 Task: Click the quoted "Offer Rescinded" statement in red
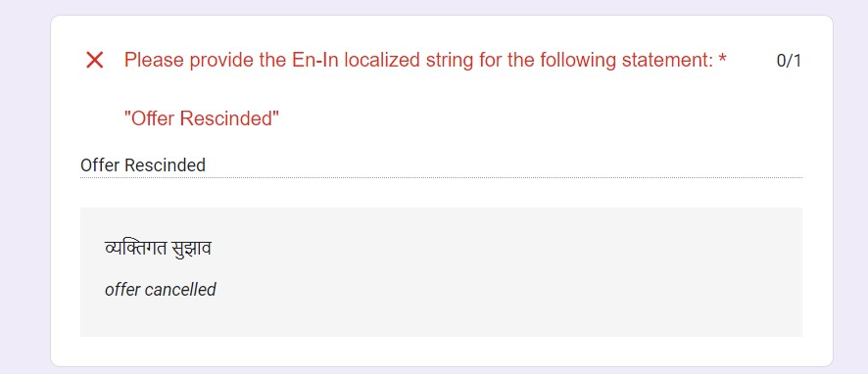tap(202, 117)
